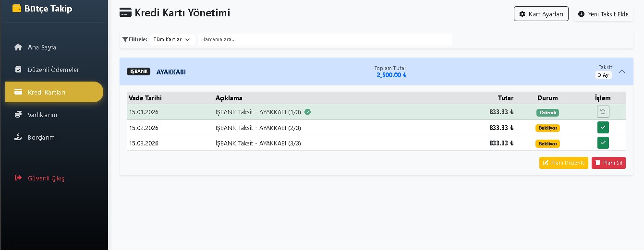Click the red Planı Sil button
Viewport: 644px width, 250px height.
pyautogui.click(x=608, y=163)
